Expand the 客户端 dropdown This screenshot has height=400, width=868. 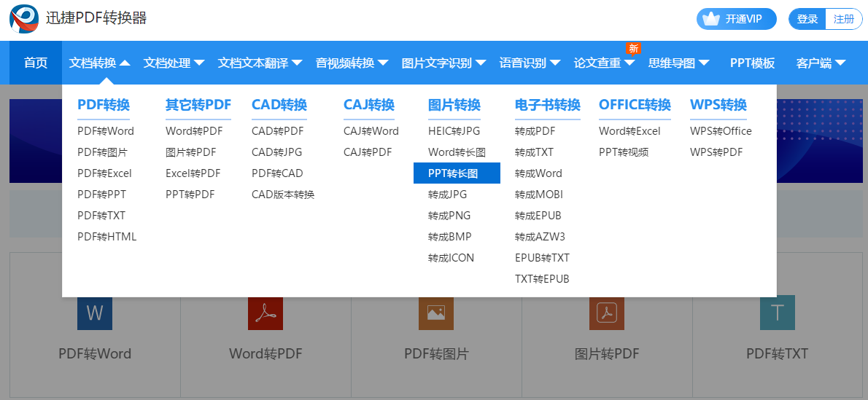click(x=821, y=63)
